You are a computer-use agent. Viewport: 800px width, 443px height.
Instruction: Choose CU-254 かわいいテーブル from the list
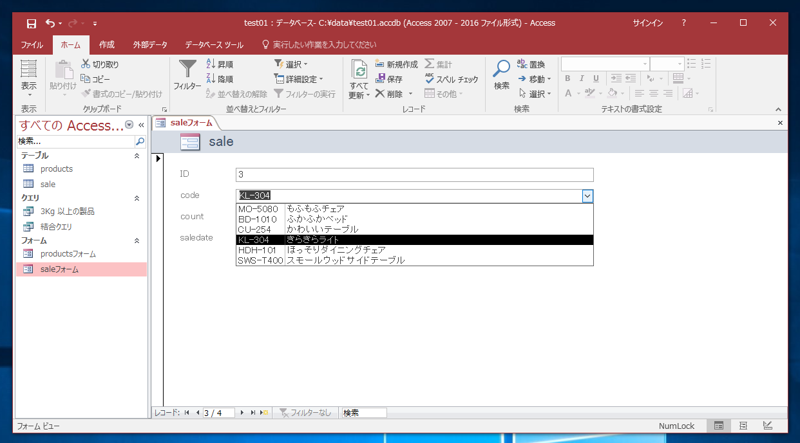(414, 229)
